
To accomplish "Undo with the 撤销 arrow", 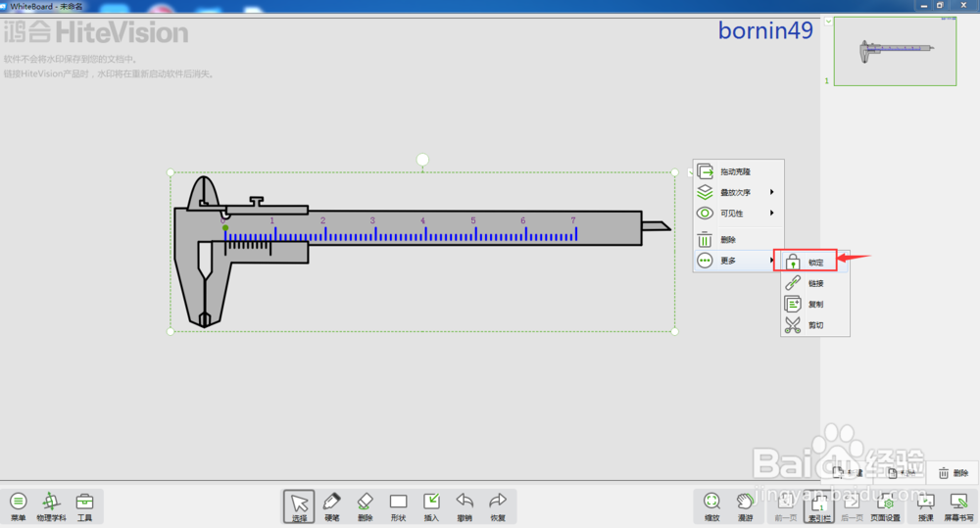I will point(465,506).
